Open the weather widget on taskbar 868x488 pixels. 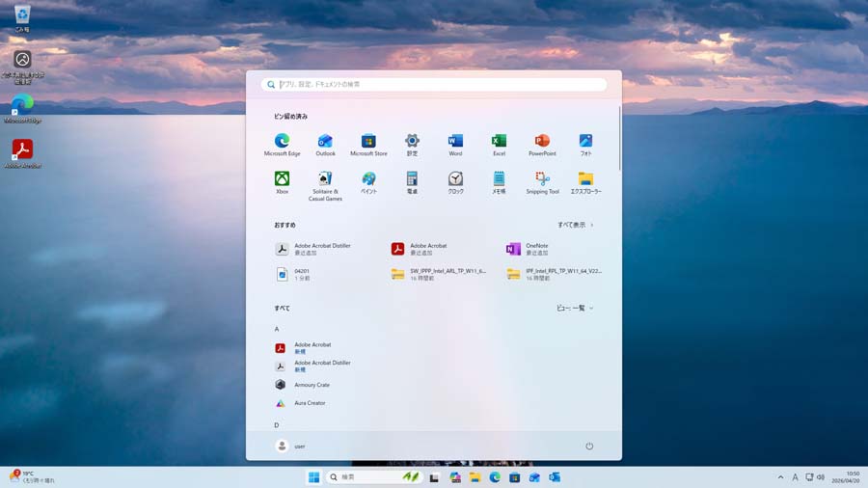(32, 477)
